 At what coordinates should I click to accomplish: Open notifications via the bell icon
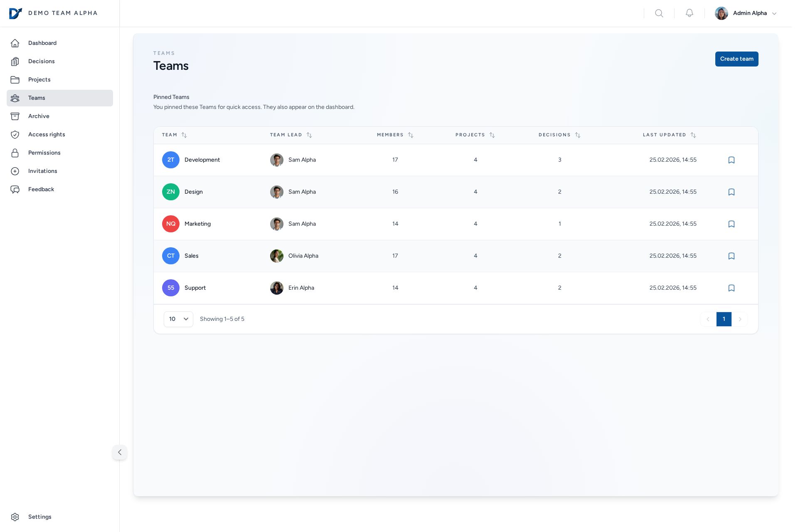tap(689, 13)
